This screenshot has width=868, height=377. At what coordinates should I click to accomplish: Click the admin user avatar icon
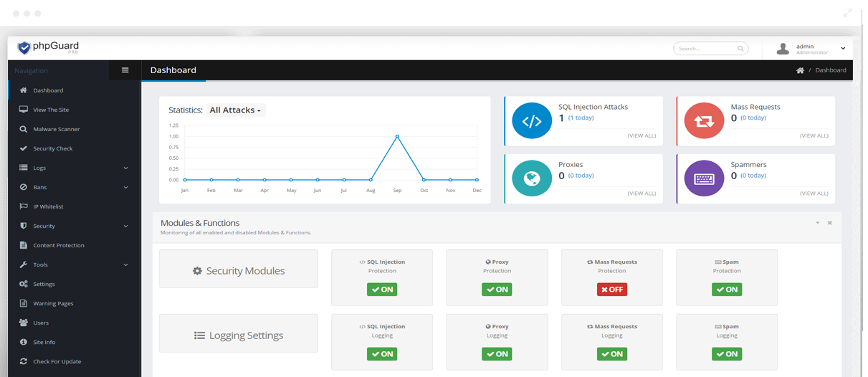click(783, 49)
